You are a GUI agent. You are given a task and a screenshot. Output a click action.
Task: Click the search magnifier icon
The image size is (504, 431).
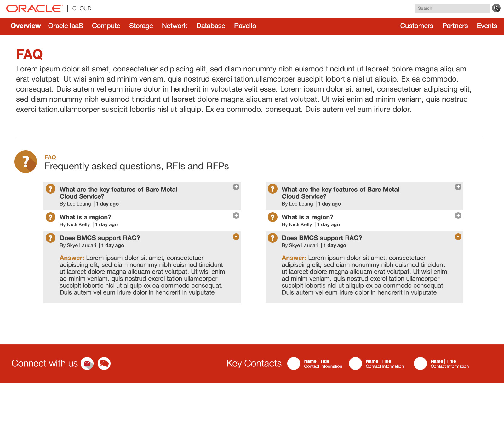(x=496, y=8)
